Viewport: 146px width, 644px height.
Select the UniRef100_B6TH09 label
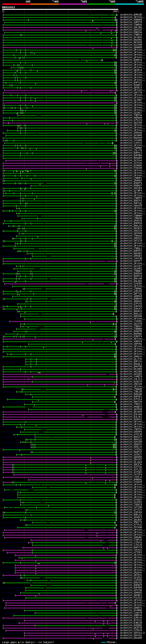point(131,42)
